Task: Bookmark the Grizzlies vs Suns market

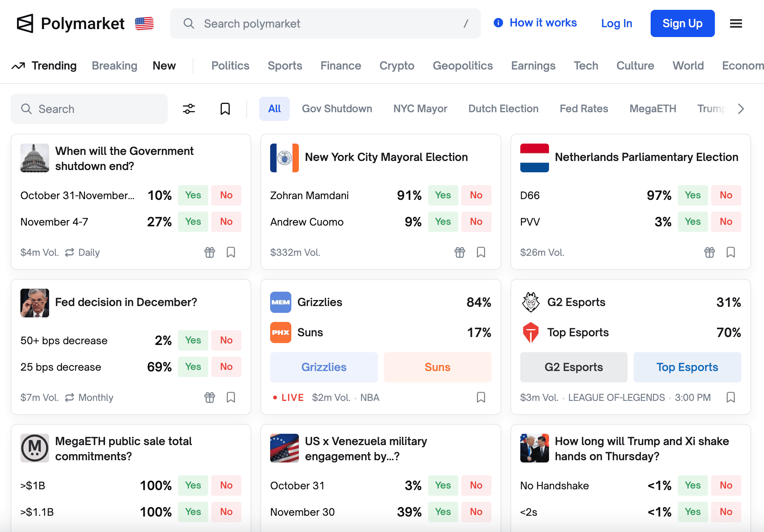Action: coord(481,397)
